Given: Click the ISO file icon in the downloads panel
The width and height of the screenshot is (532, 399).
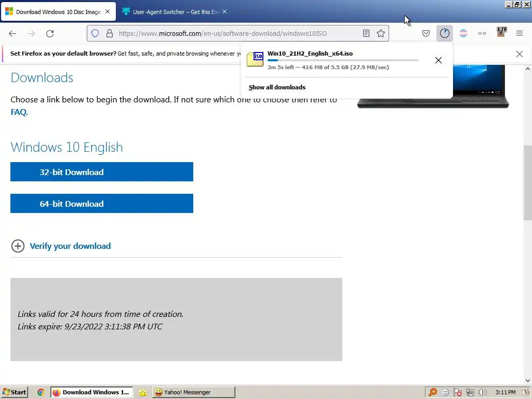Looking at the screenshot, I should 255,59.
